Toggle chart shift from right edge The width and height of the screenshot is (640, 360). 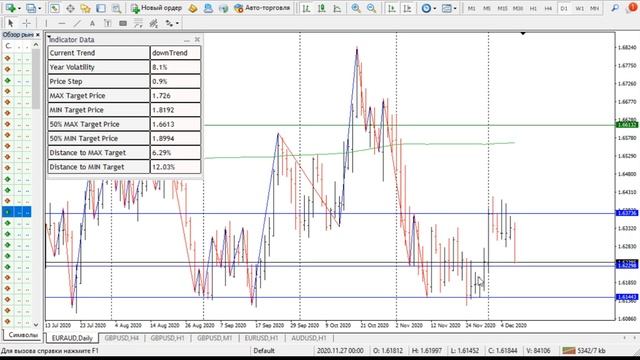pos(407,8)
